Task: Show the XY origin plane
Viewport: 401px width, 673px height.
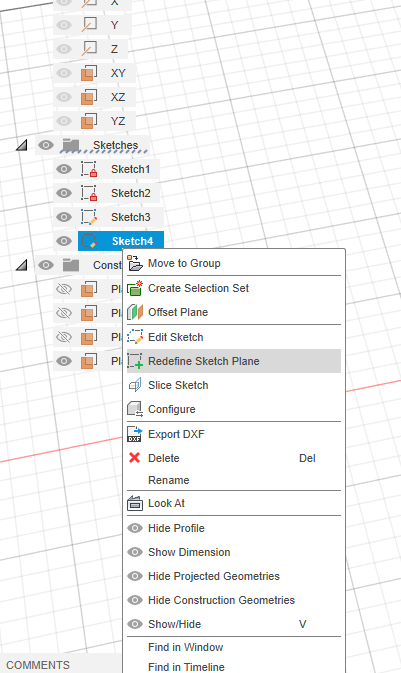Action: pyautogui.click(x=64, y=73)
